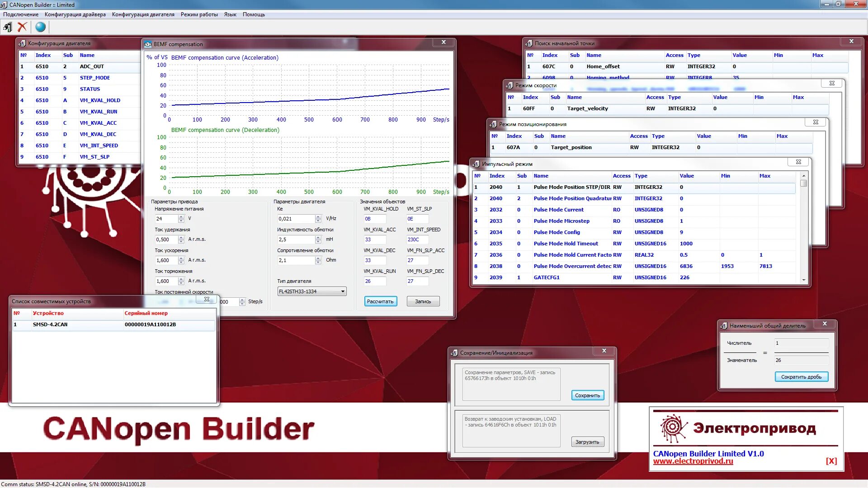Decrease Ke value with down stepper arrow

point(318,221)
